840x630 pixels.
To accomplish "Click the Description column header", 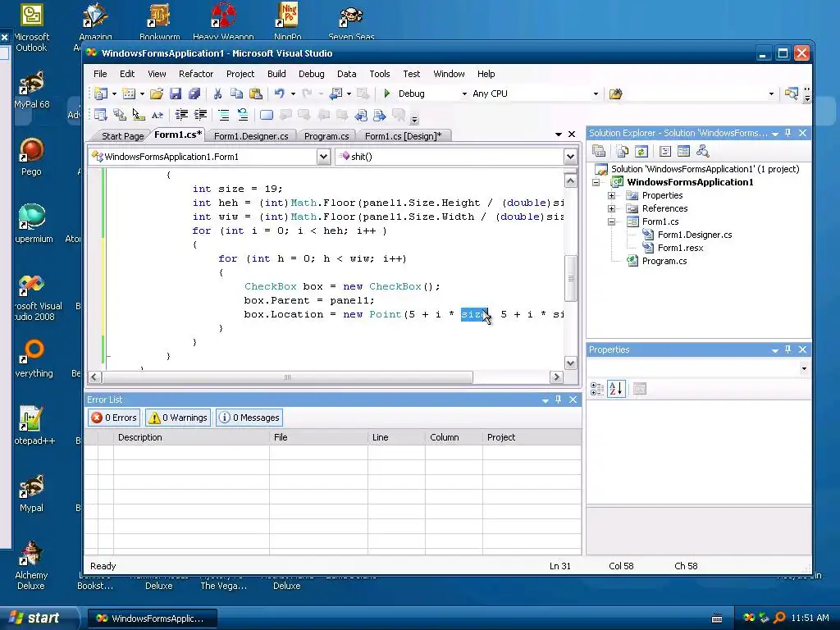I will pos(190,438).
